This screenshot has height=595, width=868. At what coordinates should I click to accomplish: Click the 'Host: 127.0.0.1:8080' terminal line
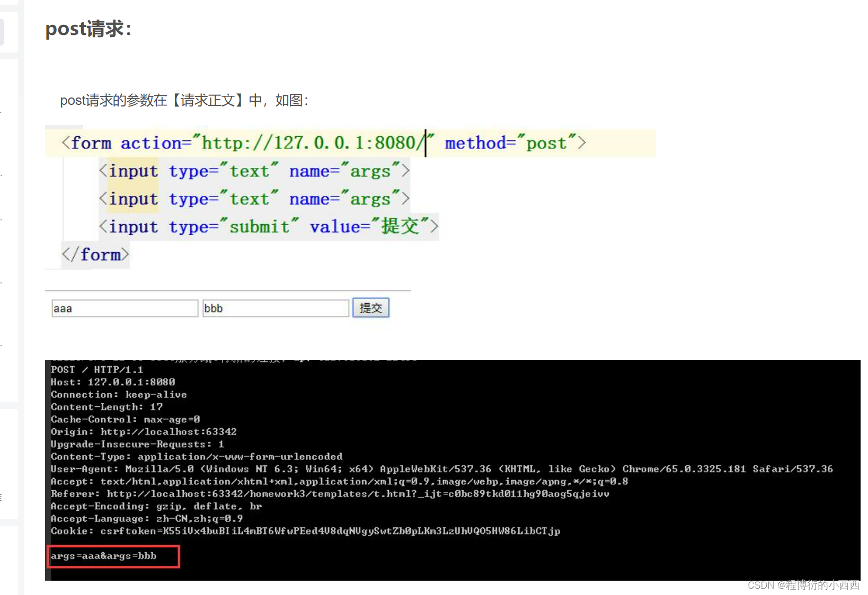coord(113,382)
